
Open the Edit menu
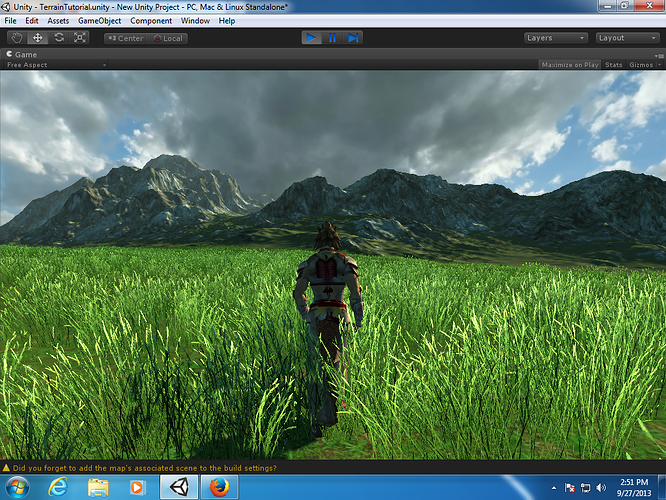(x=31, y=20)
